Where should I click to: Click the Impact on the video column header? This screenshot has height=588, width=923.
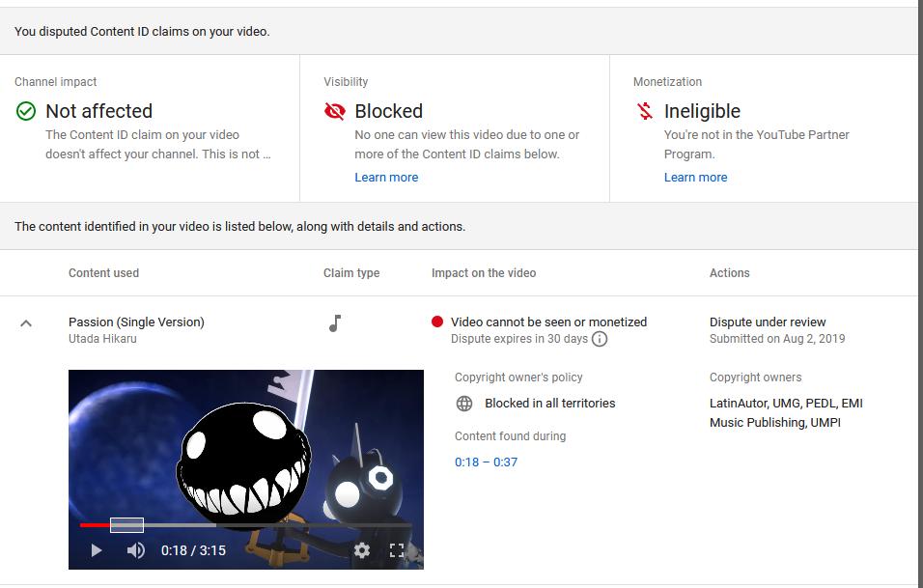click(x=484, y=273)
